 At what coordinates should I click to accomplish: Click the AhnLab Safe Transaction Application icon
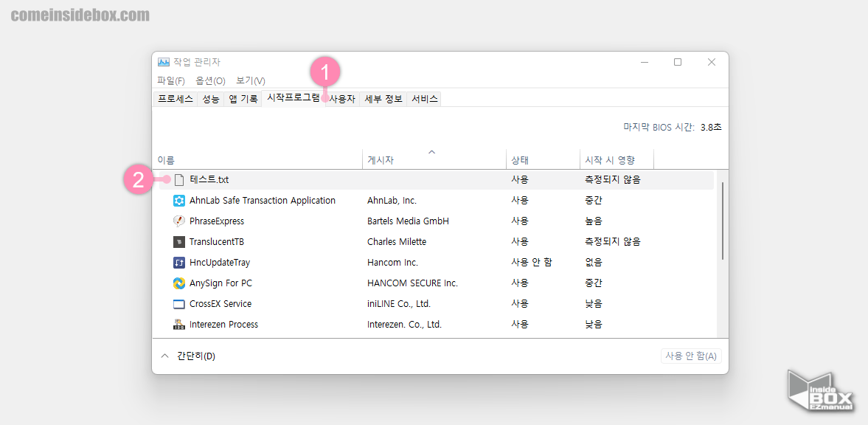pos(178,200)
